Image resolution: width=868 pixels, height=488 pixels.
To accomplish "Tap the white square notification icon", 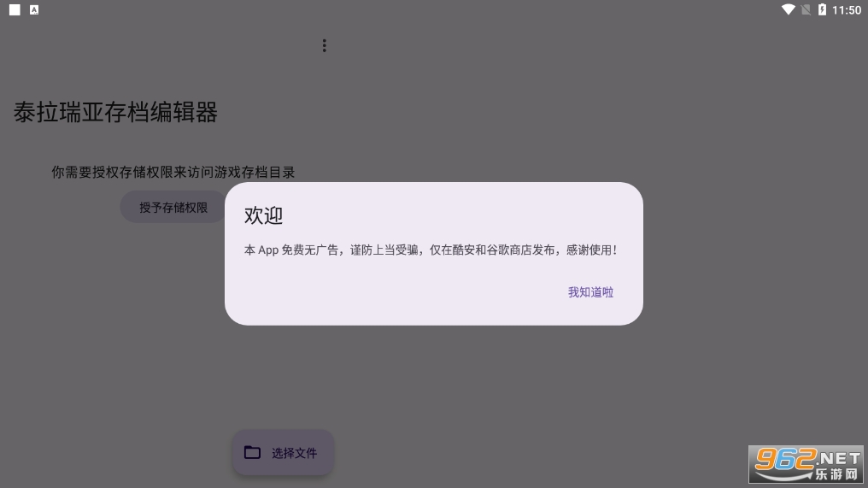I will [x=15, y=10].
